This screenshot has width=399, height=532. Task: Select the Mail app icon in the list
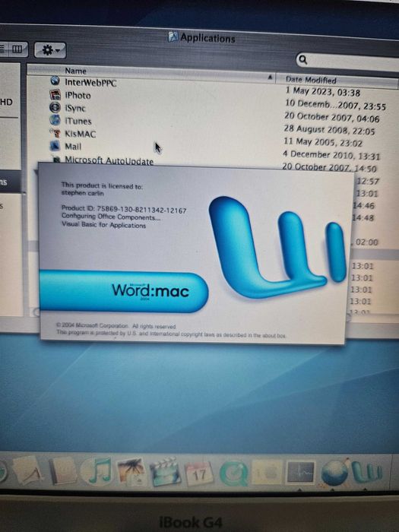pyautogui.click(x=55, y=146)
